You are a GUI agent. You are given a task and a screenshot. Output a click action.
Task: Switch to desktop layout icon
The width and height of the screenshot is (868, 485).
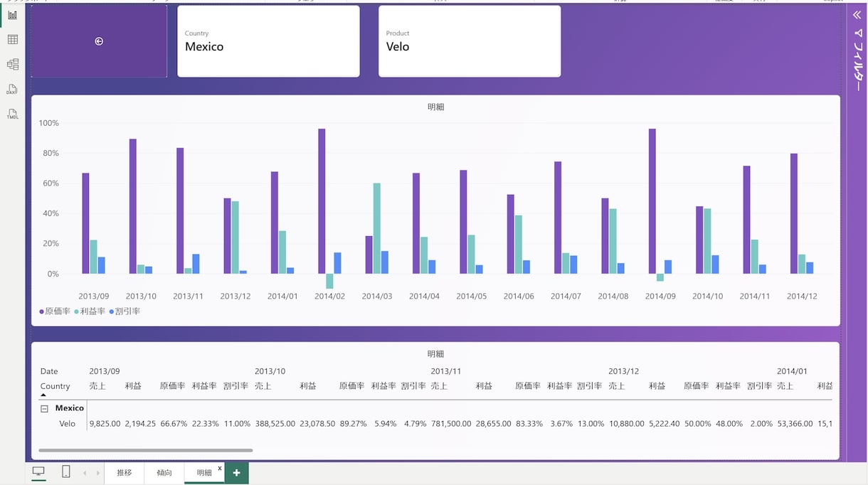pos(38,472)
